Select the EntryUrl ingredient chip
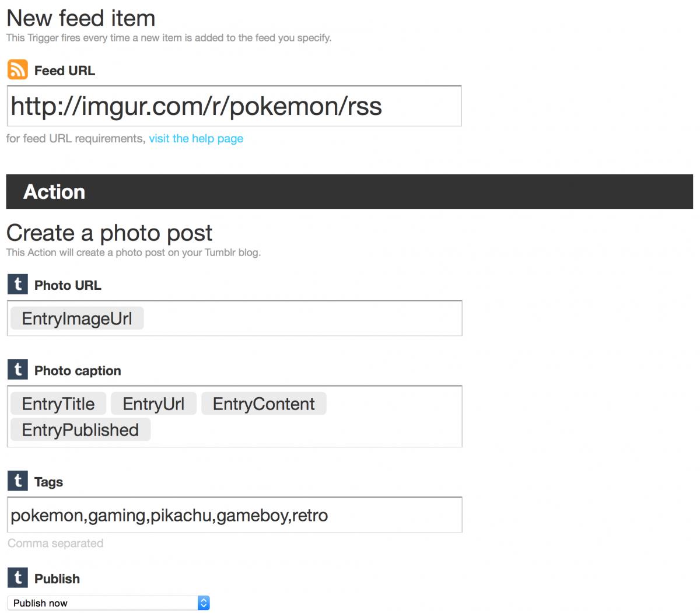700x613 pixels. tap(153, 404)
